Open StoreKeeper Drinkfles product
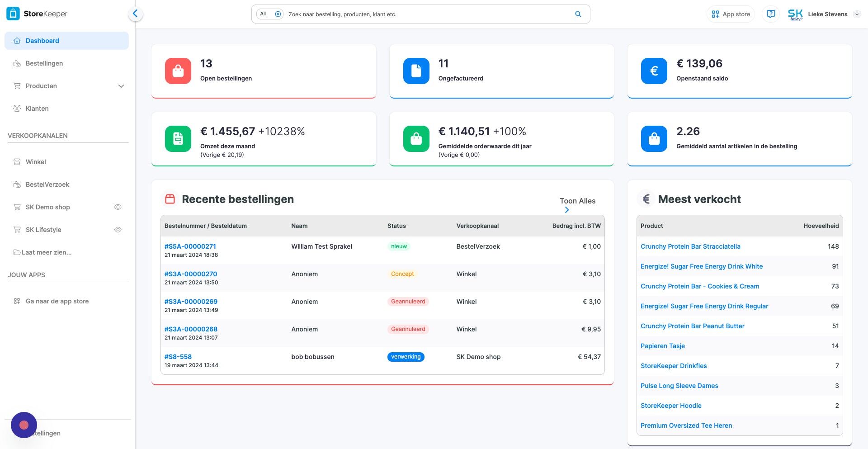Viewport: 868px width, 449px height. (x=674, y=366)
